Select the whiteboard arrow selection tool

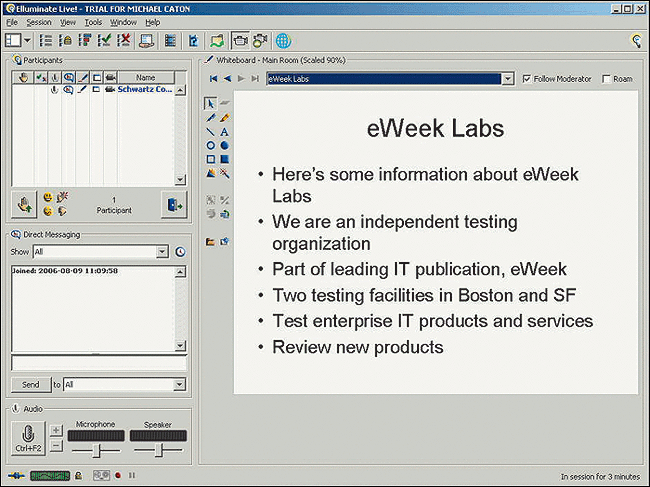pyautogui.click(x=211, y=104)
